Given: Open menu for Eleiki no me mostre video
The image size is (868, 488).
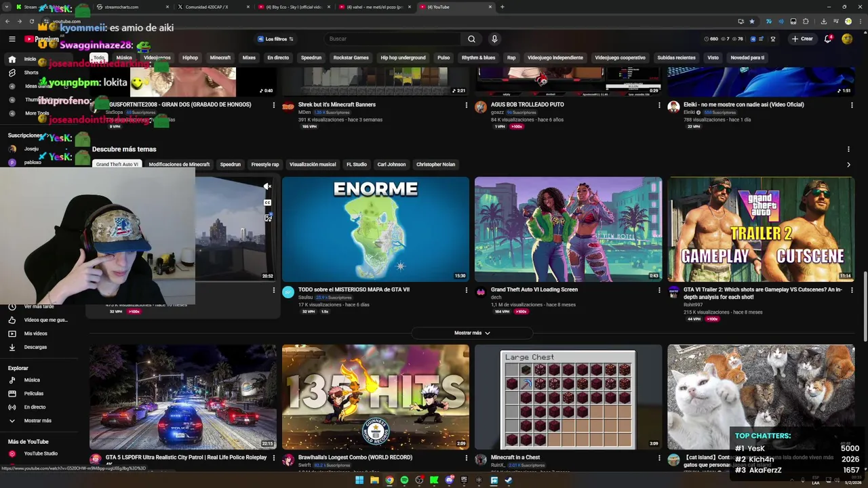Looking at the screenshot, I should click(852, 105).
